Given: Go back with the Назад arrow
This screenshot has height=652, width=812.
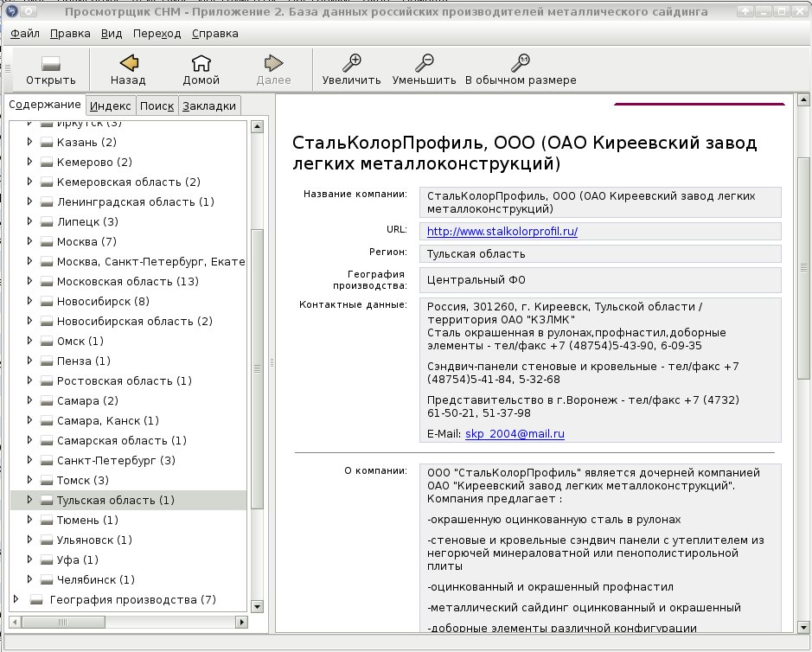Looking at the screenshot, I should 128,70.
